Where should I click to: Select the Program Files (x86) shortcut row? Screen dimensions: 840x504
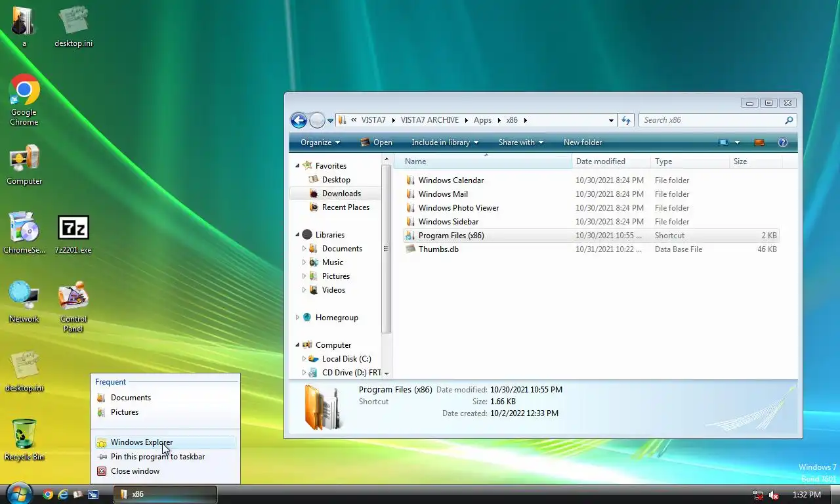[591, 236]
